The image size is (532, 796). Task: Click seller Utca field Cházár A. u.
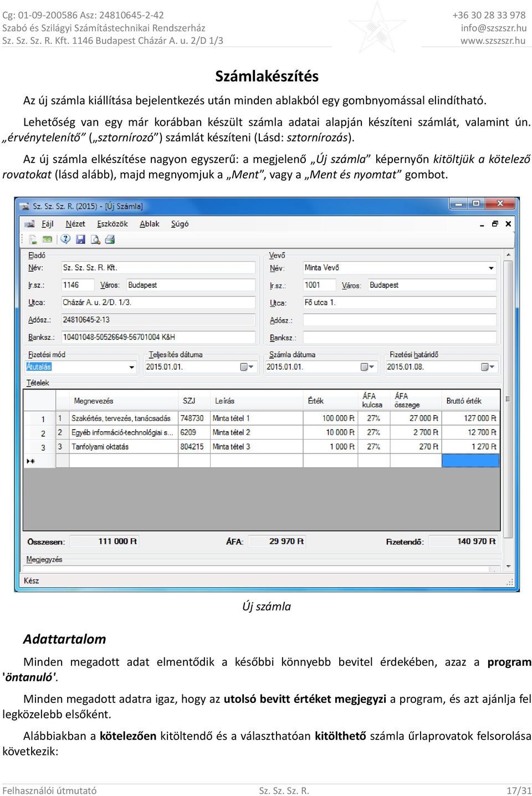158,303
